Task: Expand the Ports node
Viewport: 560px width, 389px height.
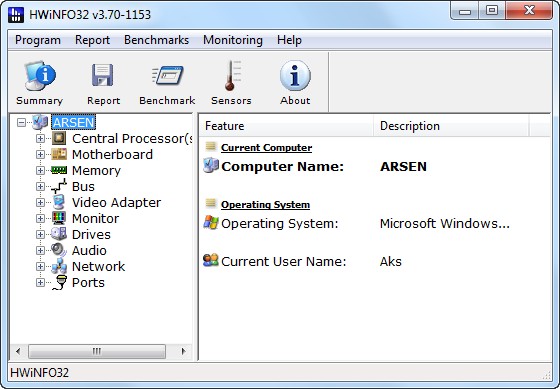Action: click(40, 283)
